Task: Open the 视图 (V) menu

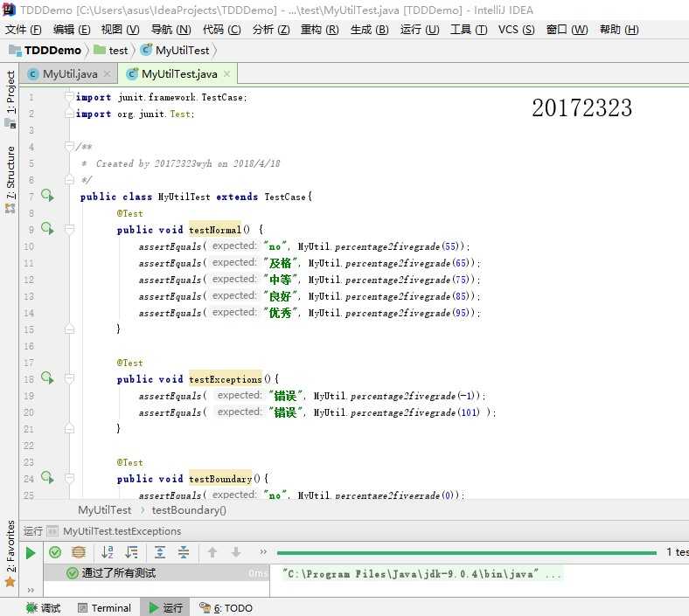Action: [x=120, y=30]
